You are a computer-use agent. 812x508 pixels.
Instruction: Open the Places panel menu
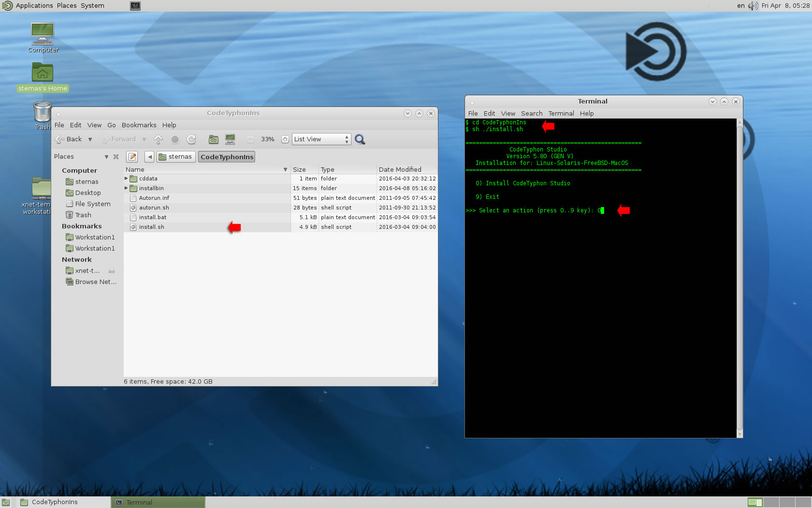tap(67, 6)
